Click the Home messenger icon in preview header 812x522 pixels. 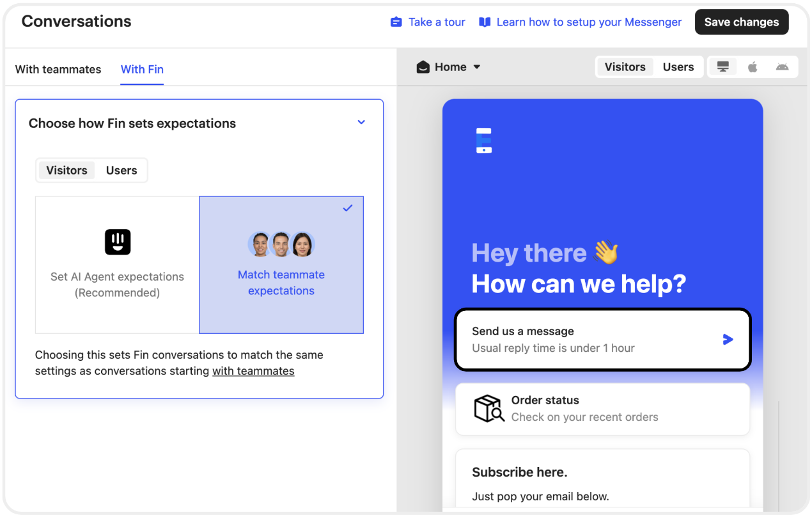click(423, 67)
